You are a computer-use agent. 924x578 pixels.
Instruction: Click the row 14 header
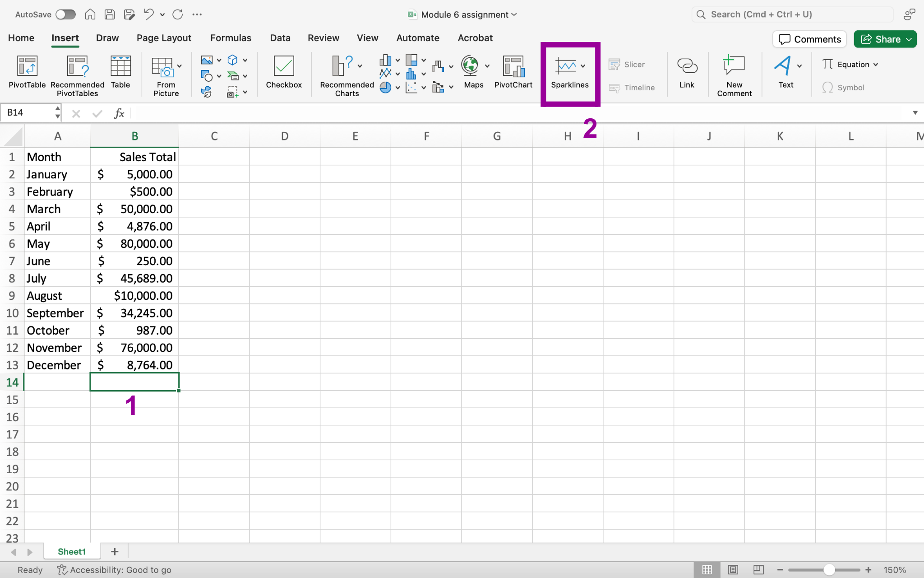(12, 382)
